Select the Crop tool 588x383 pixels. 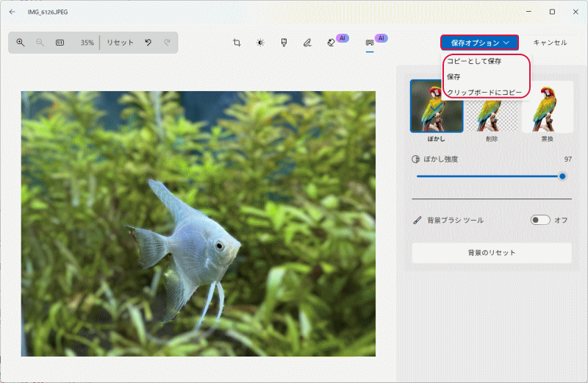coord(237,43)
